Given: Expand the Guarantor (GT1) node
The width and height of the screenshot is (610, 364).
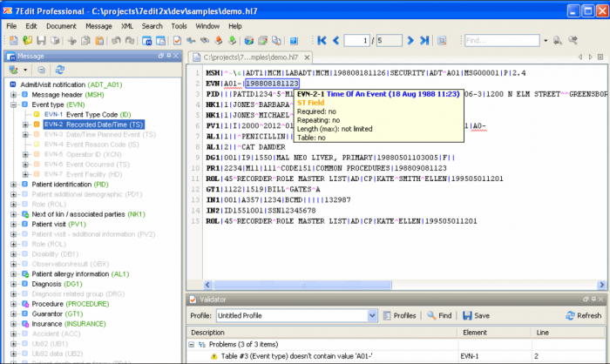Looking at the screenshot, I should coord(14,313).
